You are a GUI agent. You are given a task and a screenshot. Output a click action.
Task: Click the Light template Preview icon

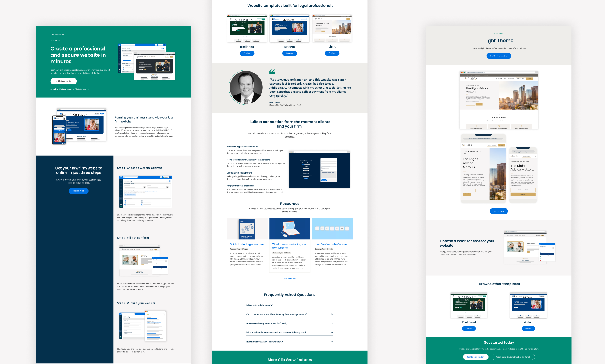coord(332,53)
